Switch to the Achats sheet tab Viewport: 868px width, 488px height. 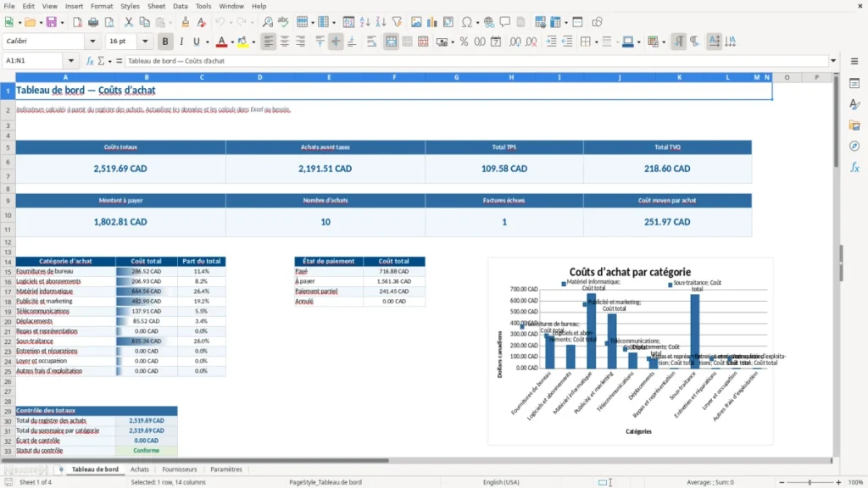coord(140,469)
